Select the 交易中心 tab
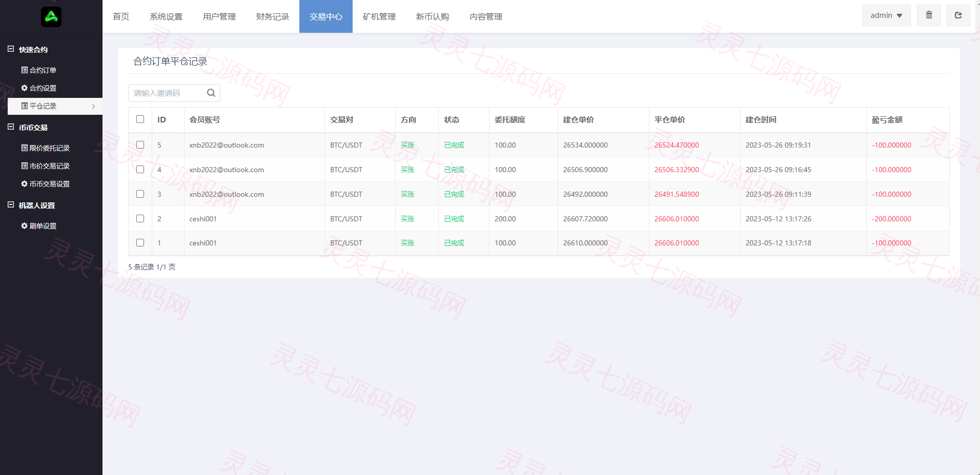This screenshot has height=475, width=980. [326, 16]
